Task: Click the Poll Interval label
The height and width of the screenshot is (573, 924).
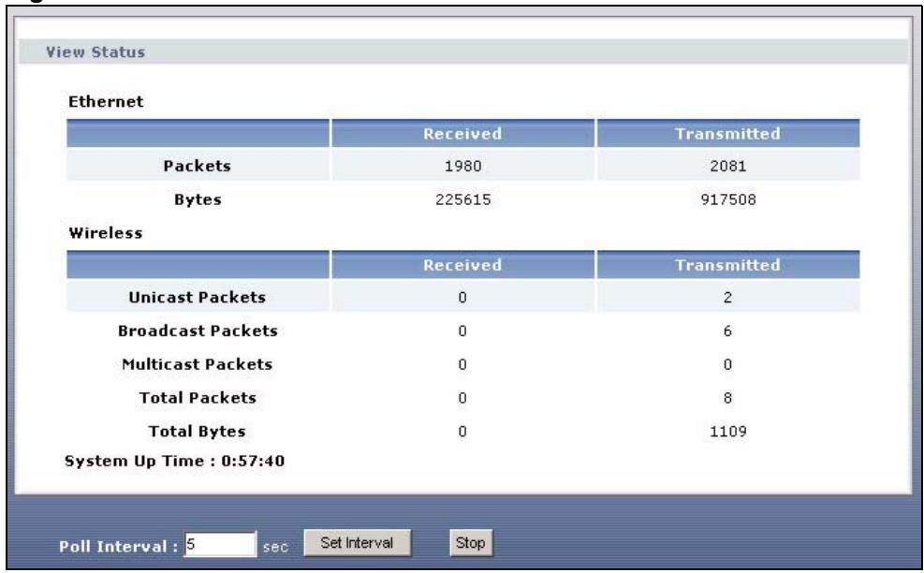Action: (119, 547)
